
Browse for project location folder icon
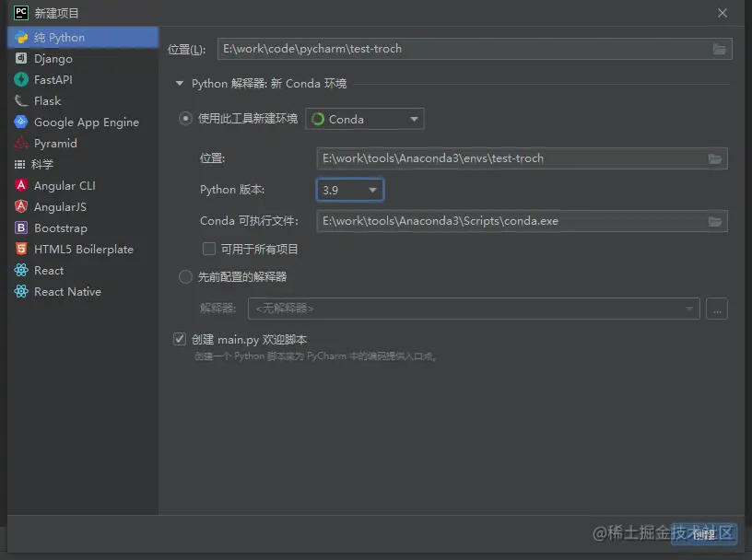click(719, 49)
